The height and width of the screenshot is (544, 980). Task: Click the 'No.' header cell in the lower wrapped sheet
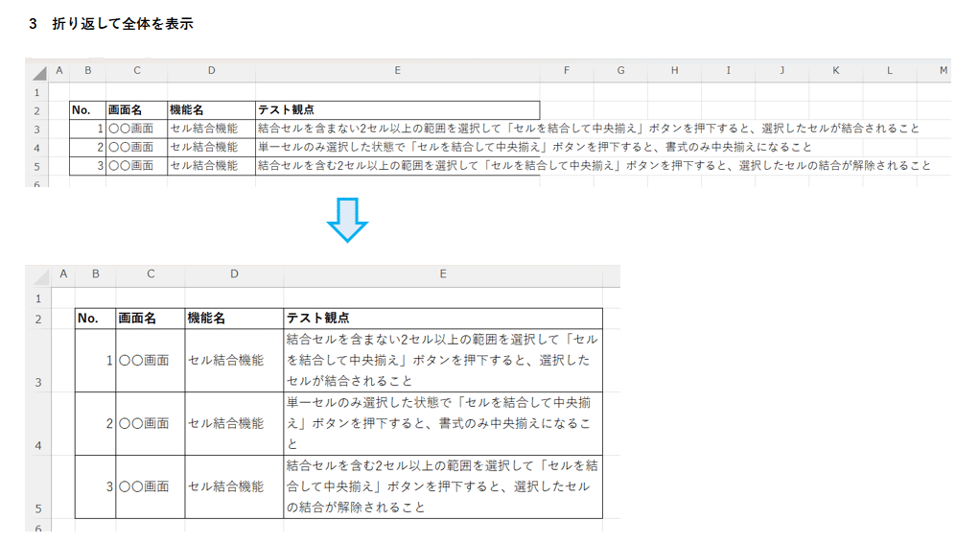96,319
